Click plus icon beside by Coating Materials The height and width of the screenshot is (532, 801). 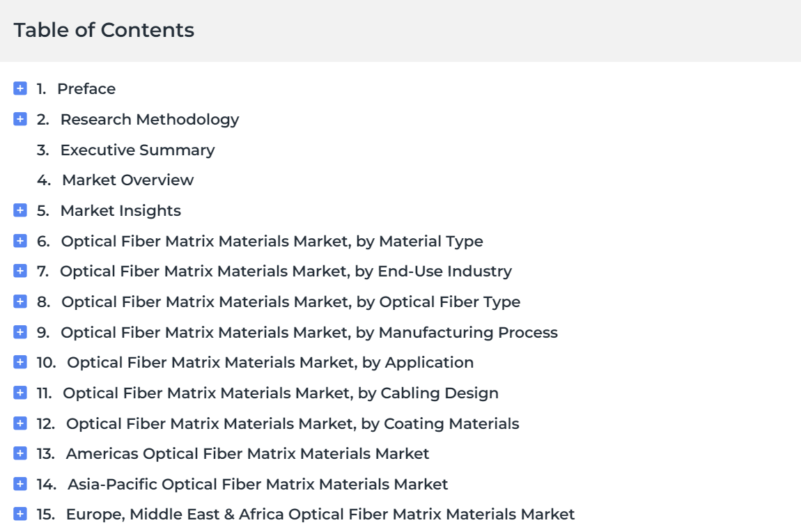[x=20, y=423]
